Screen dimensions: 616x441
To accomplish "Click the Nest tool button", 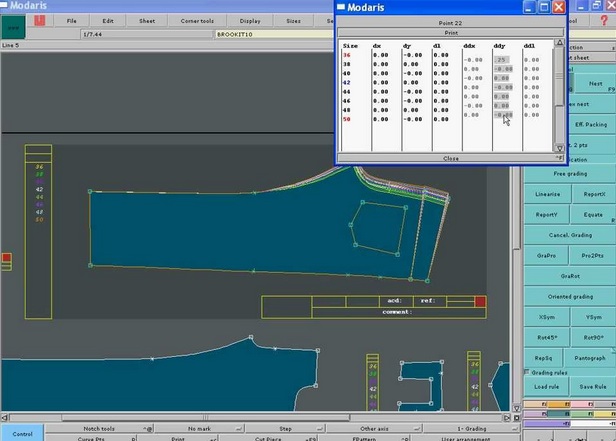I will pyautogui.click(x=595, y=84).
